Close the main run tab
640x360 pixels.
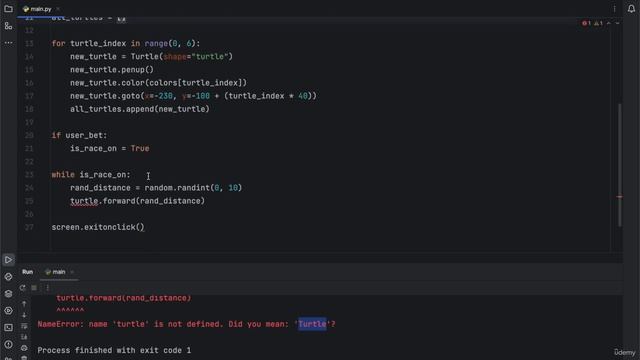tap(72, 272)
